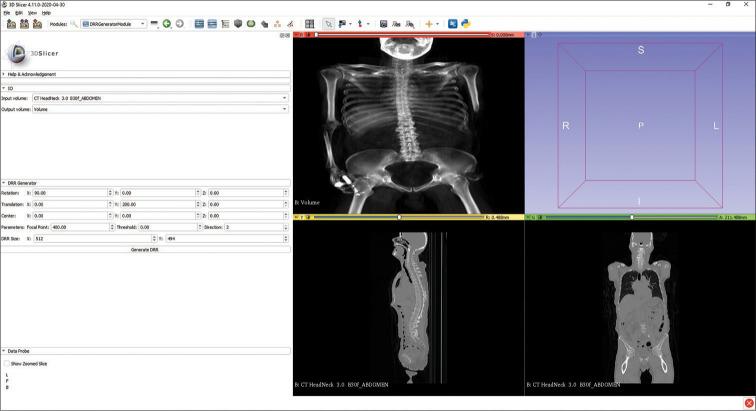
Task: Open the Output volume dropdown
Action: tap(160, 109)
